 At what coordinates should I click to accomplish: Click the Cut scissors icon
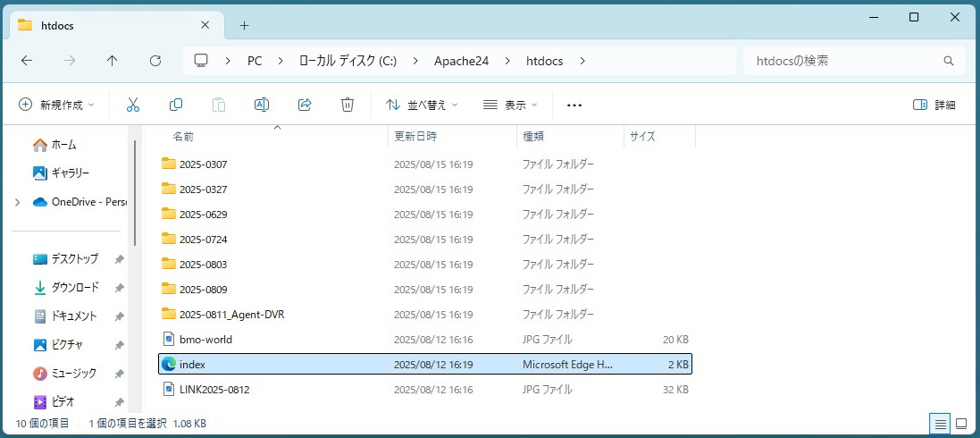pyautogui.click(x=132, y=105)
